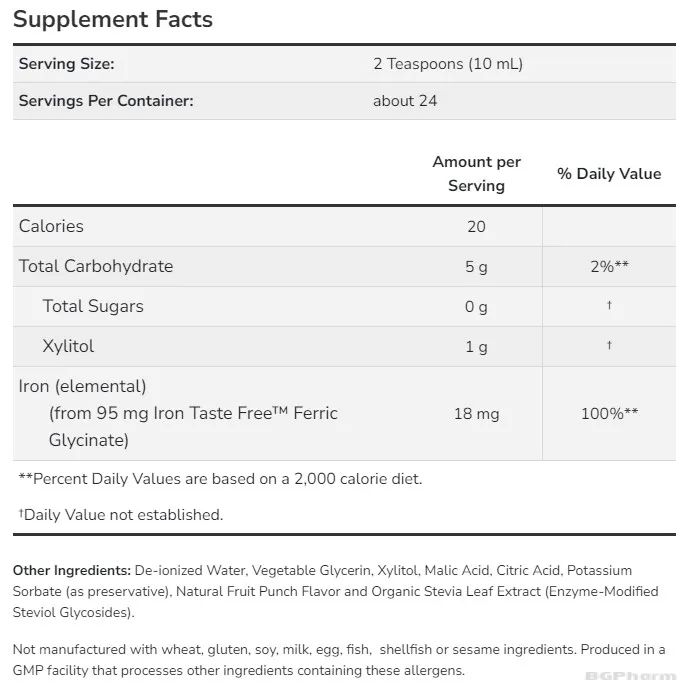685x688 pixels.
Task: Click the 18 mg iron amount
Action: click(x=476, y=414)
